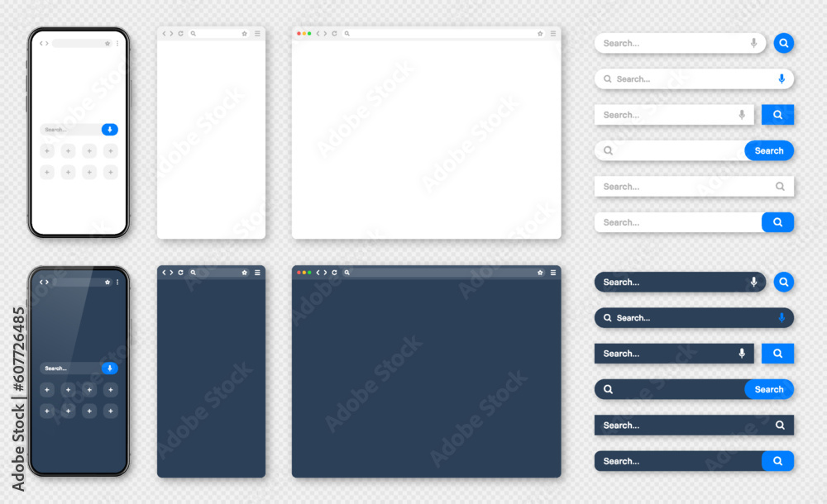The image size is (827, 504).
Task: Click round blue search button beside light pill bar
Action: click(784, 43)
